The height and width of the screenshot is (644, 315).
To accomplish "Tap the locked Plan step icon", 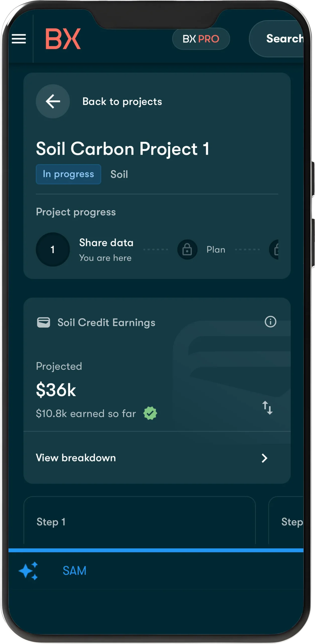I will coord(187,250).
